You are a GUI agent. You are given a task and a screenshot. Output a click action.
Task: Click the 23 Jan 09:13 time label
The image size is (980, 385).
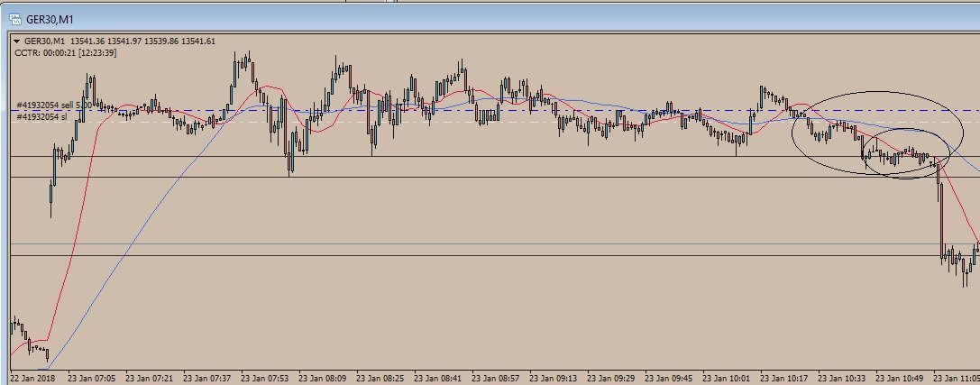(554, 378)
